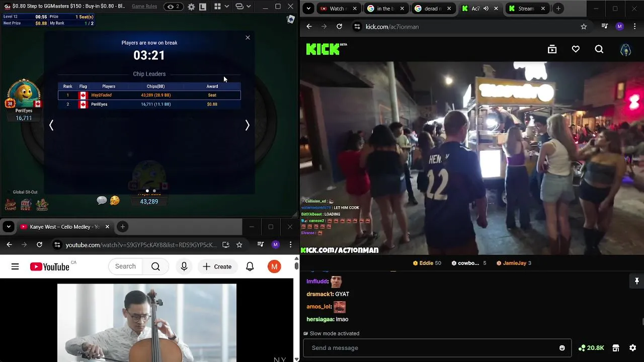Screen dimensions: 644x362
Task: Click the pin icon in Kick chat
Action: pyautogui.click(x=636, y=281)
